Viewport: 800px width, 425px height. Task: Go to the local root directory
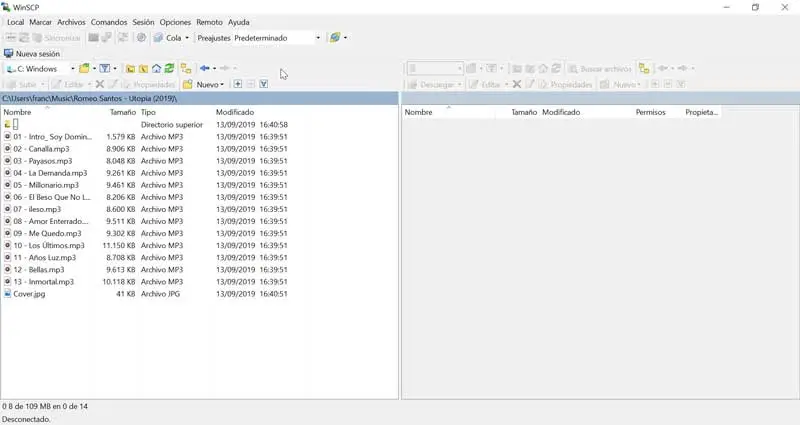[x=144, y=68]
